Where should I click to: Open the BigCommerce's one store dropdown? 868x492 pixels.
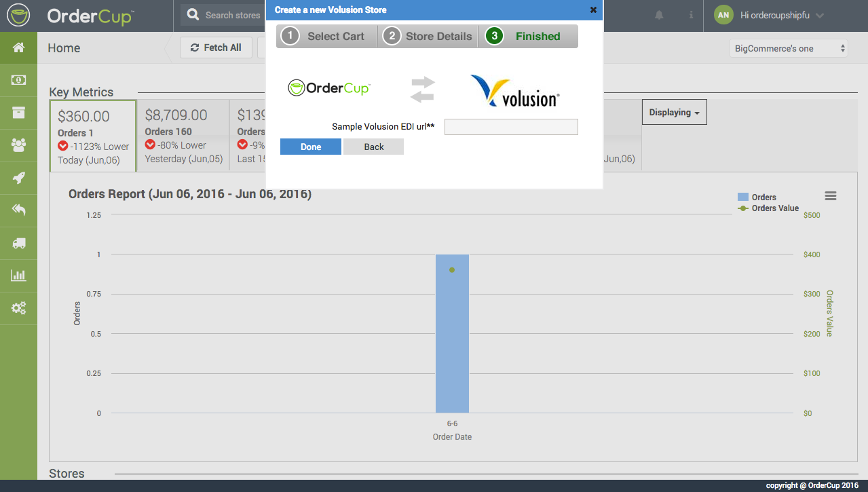789,48
